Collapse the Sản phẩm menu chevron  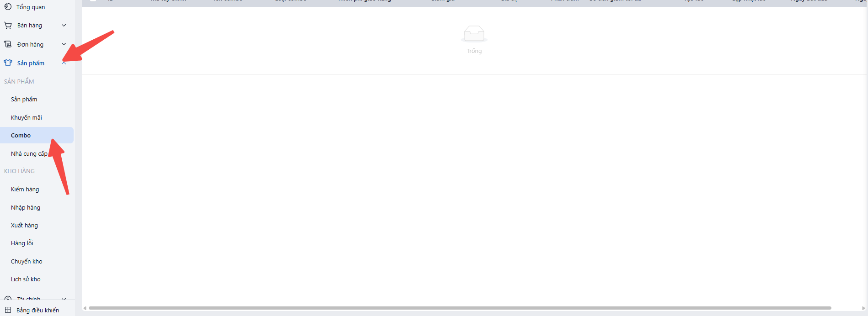[64, 63]
